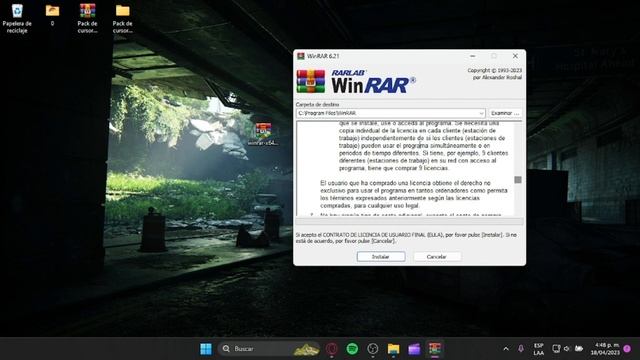Show hidden system tray icons

click(506, 349)
